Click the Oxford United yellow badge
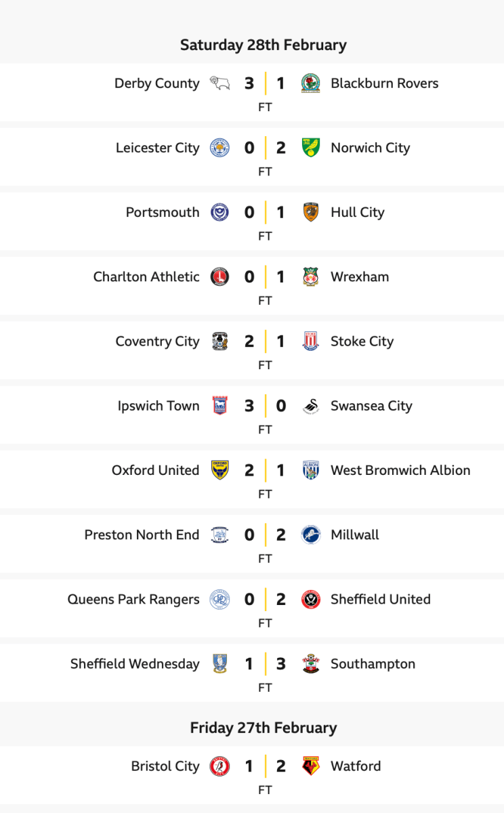The image size is (504, 813). pos(219,470)
